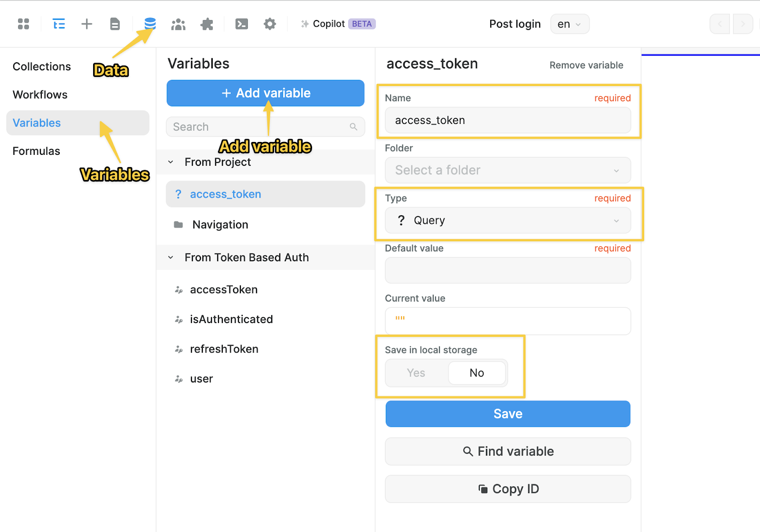Open the plugins puzzle icon
The image size is (760, 532).
pyautogui.click(x=207, y=23)
